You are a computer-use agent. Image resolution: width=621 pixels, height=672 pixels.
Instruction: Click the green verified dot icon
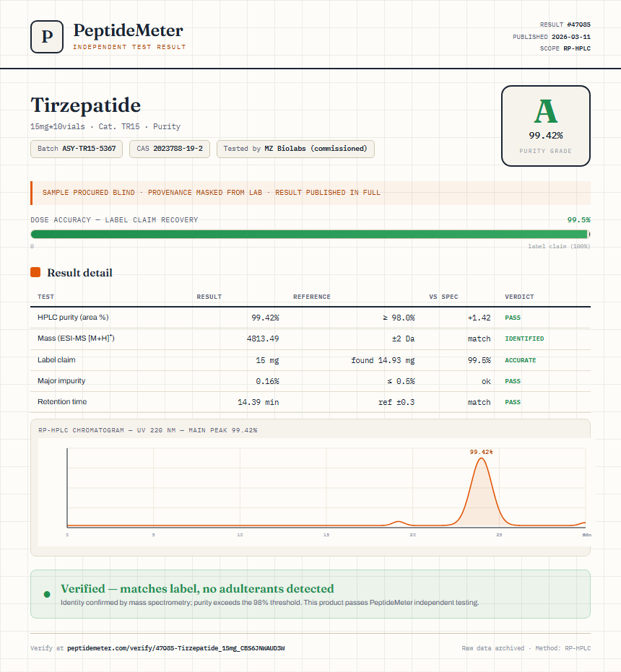[x=47, y=594]
